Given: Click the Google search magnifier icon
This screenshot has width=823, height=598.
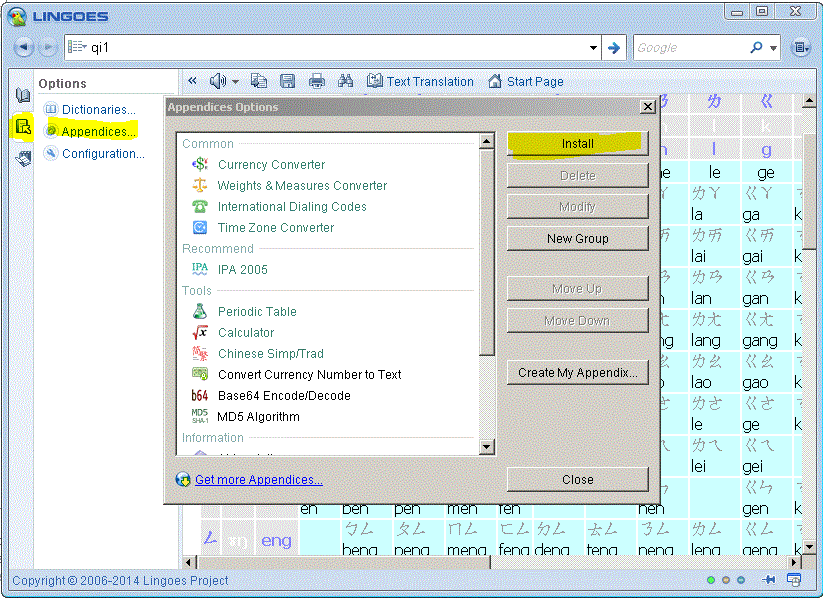Looking at the screenshot, I should point(756,47).
